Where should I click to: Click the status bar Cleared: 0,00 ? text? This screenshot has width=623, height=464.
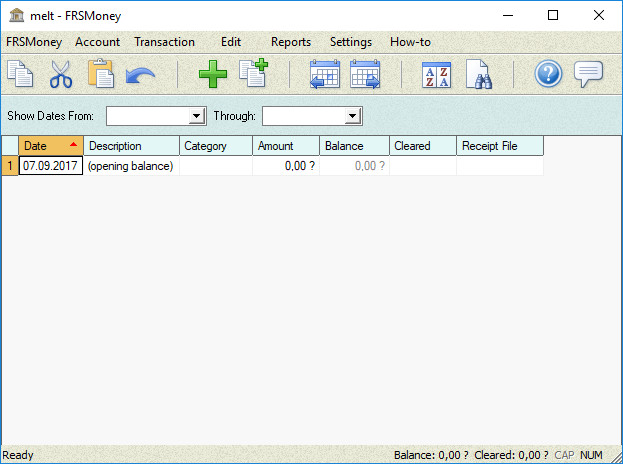point(511,455)
